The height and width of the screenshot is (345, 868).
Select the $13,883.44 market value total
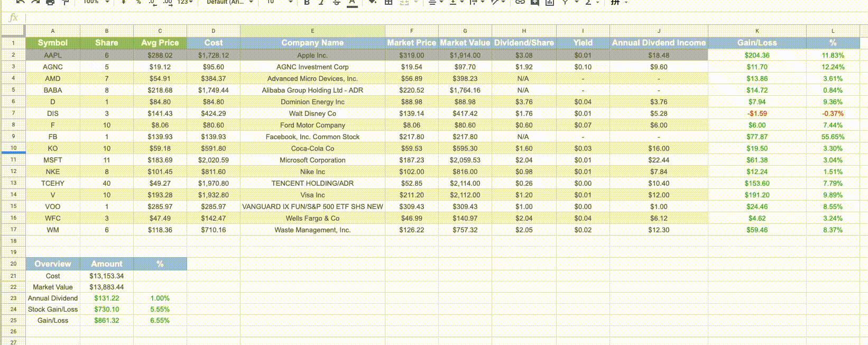pos(107,287)
